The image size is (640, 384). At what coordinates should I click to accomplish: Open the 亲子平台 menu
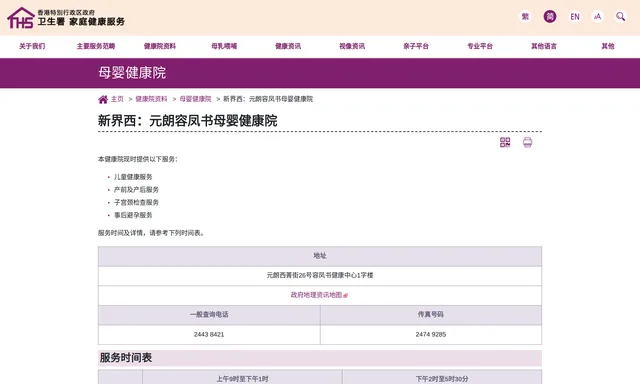click(416, 46)
